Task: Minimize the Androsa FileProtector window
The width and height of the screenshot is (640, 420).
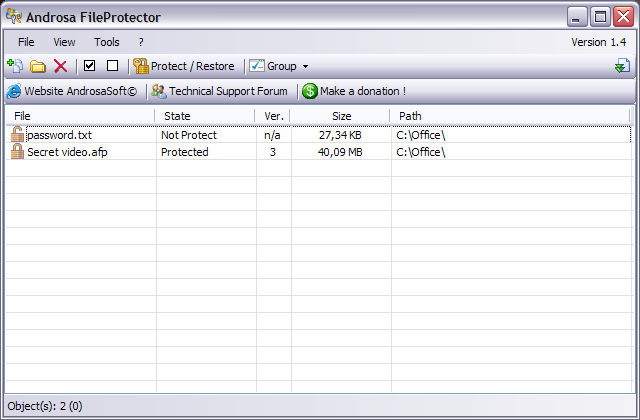Action: coord(577,17)
